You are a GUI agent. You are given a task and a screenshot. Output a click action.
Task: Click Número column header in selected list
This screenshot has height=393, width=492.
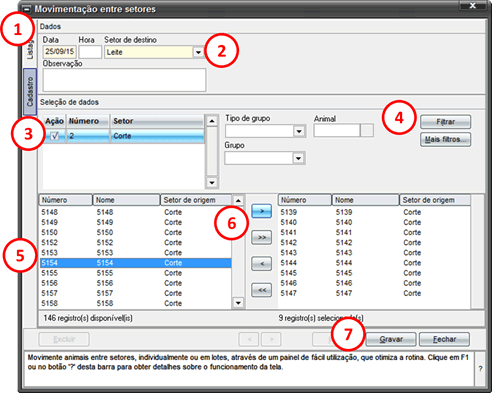coord(305,200)
